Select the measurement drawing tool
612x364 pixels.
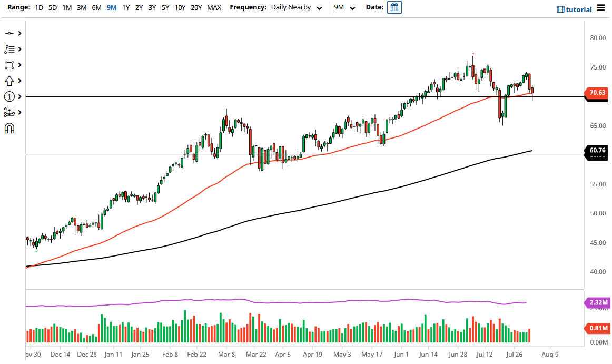coord(9,112)
